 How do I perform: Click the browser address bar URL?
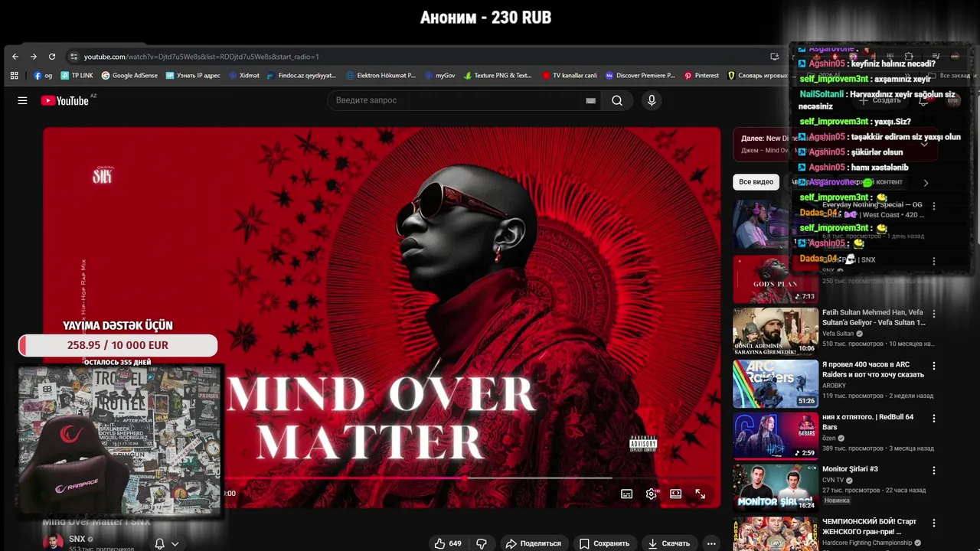pos(201,57)
